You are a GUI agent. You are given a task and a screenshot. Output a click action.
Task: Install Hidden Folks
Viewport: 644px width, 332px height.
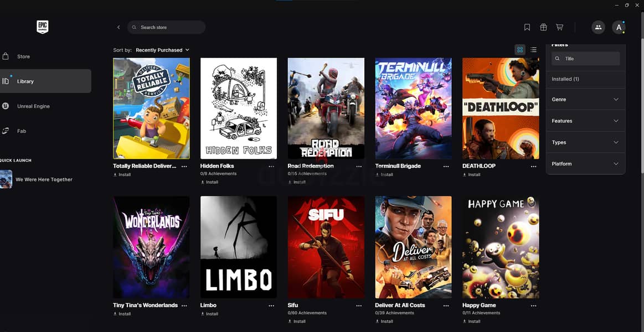tap(209, 182)
